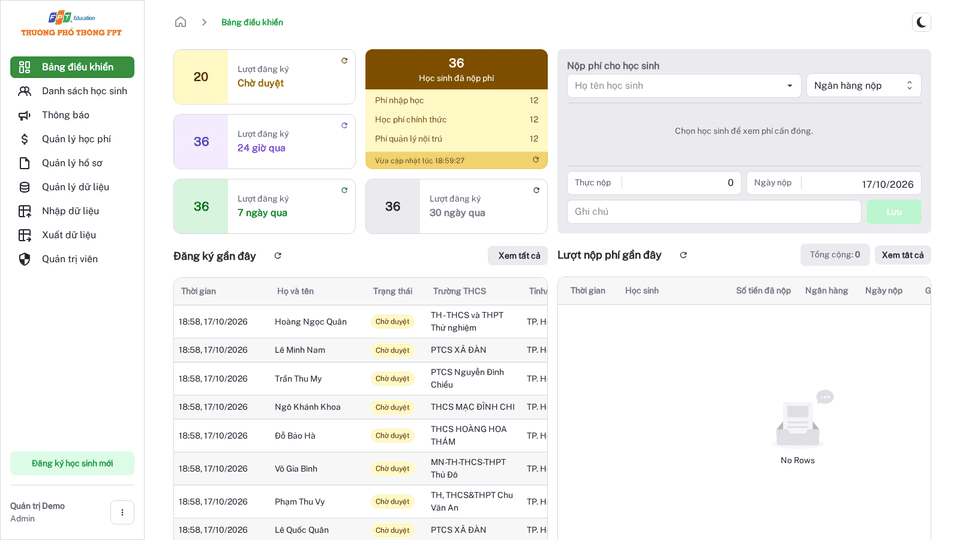
Task: Click the Phí nhập học row
Action: coord(456,100)
